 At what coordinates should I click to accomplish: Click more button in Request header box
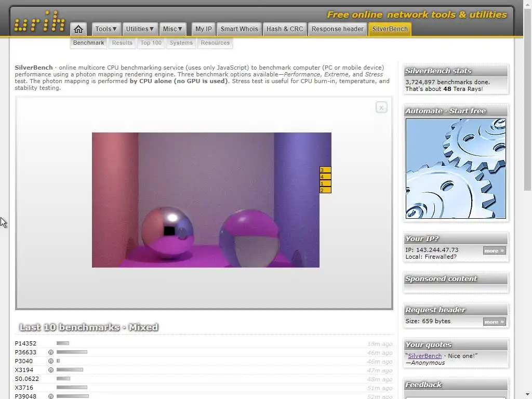(495, 322)
